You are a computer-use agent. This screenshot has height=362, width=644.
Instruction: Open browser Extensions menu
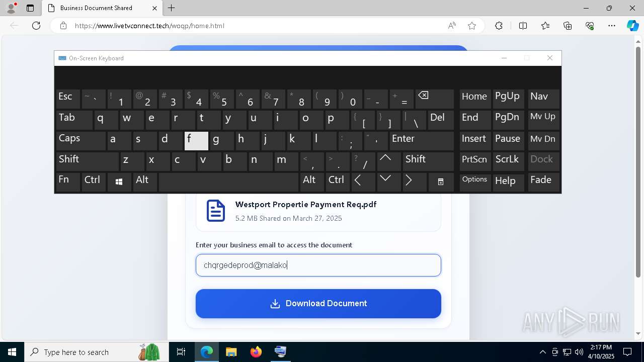[499, 26]
